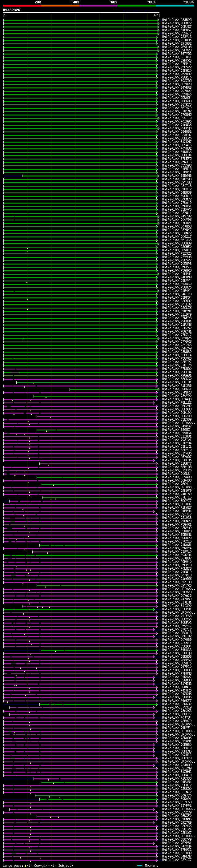Screen dimensions: 197x868
Task: Select the UniRef100_C5XQ46 hit label
Action: pos(177,94)
